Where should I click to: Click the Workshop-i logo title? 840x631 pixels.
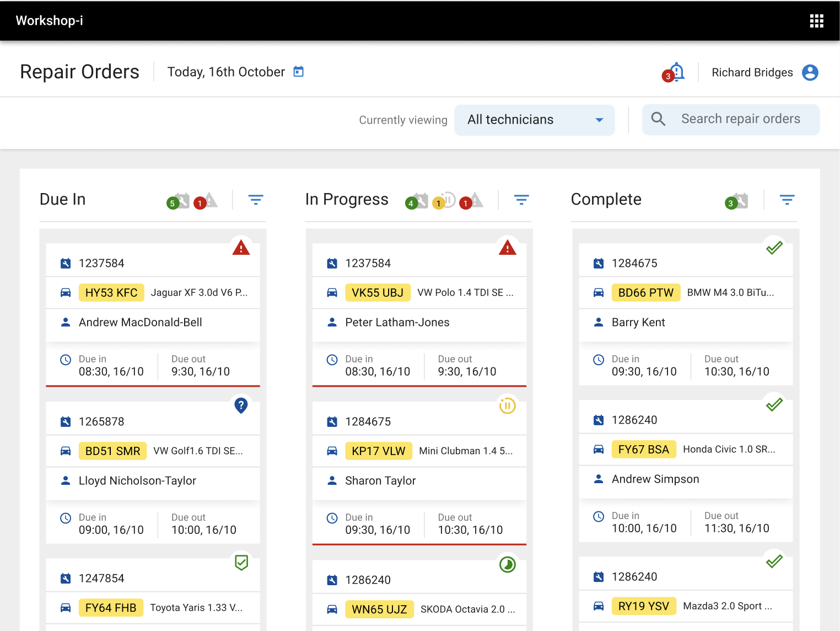click(50, 21)
